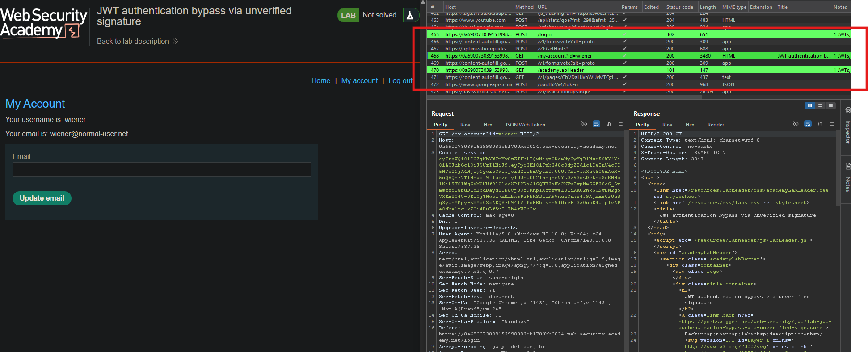Select history row 468 /my-account?id=wiener

(x=639, y=56)
